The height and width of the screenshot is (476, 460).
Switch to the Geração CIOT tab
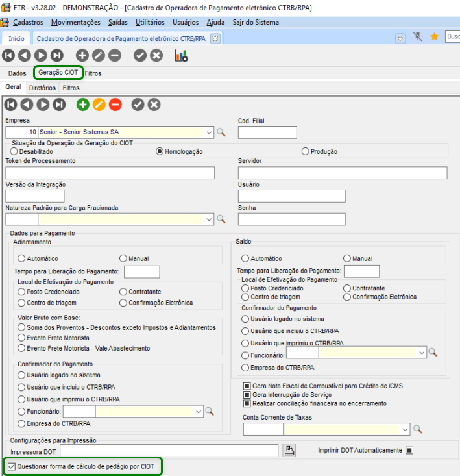(x=58, y=72)
